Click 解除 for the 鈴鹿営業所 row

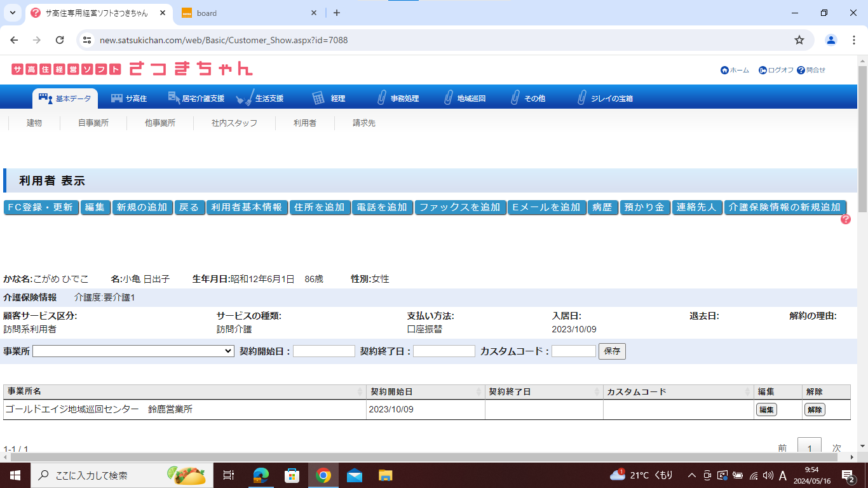click(815, 410)
